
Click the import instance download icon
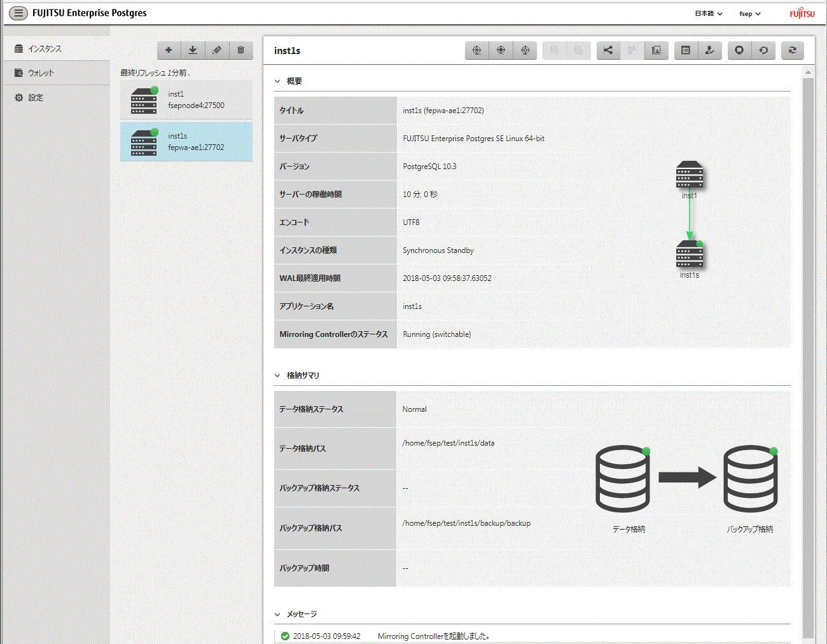click(193, 50)
